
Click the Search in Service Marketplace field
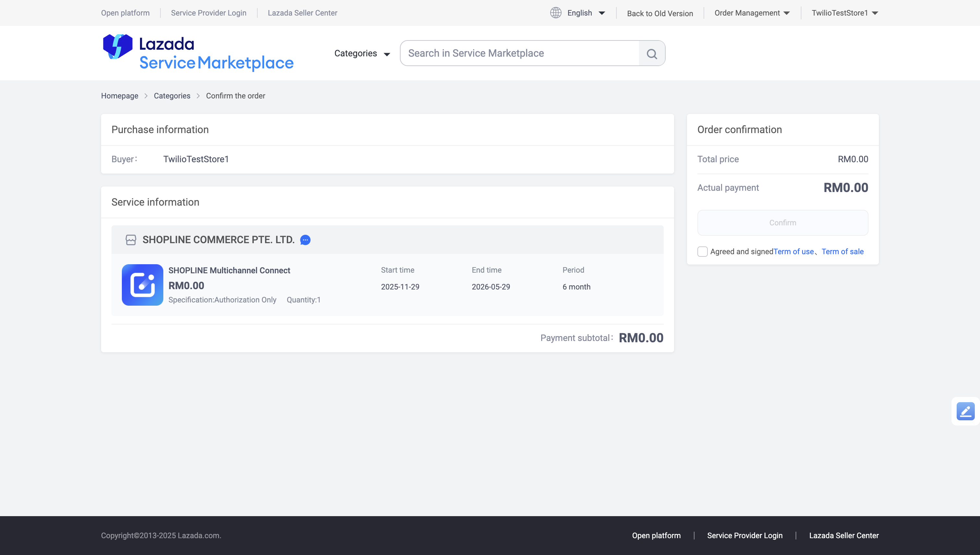pyautogui.click(x=519, y=53)
